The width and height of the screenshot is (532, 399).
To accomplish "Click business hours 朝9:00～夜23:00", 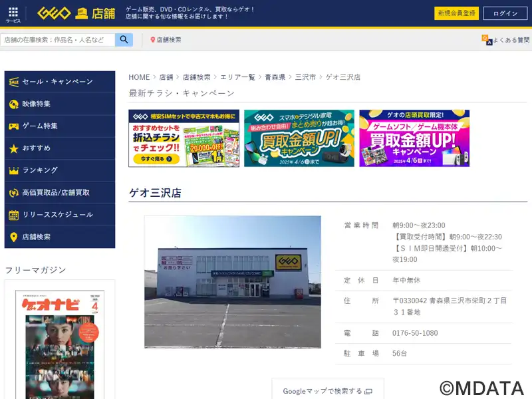I will click(419, 225).
